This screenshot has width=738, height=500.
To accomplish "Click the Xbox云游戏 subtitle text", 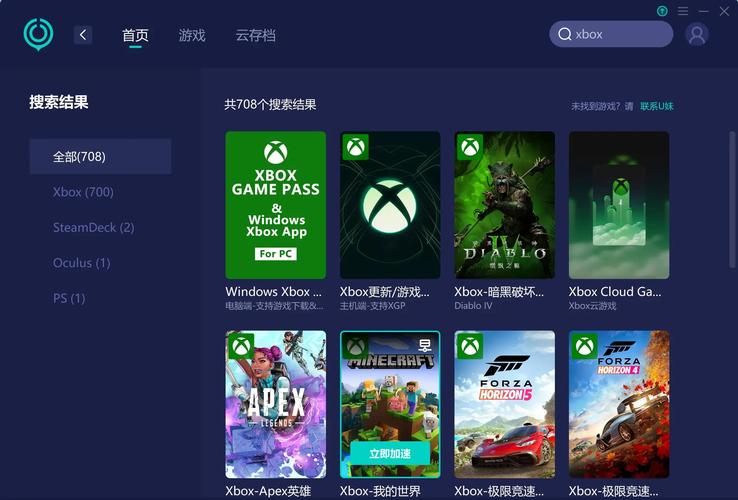I will 592,306.
